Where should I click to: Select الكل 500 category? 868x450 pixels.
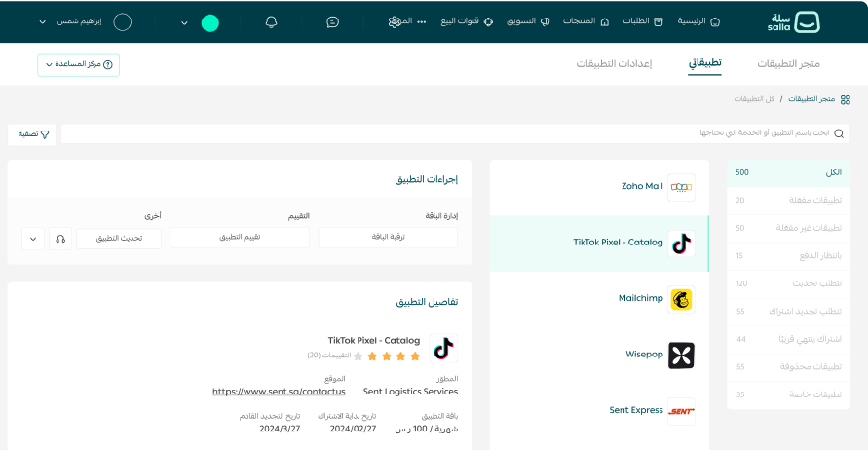pyautogui.click(x=788, y=172)
